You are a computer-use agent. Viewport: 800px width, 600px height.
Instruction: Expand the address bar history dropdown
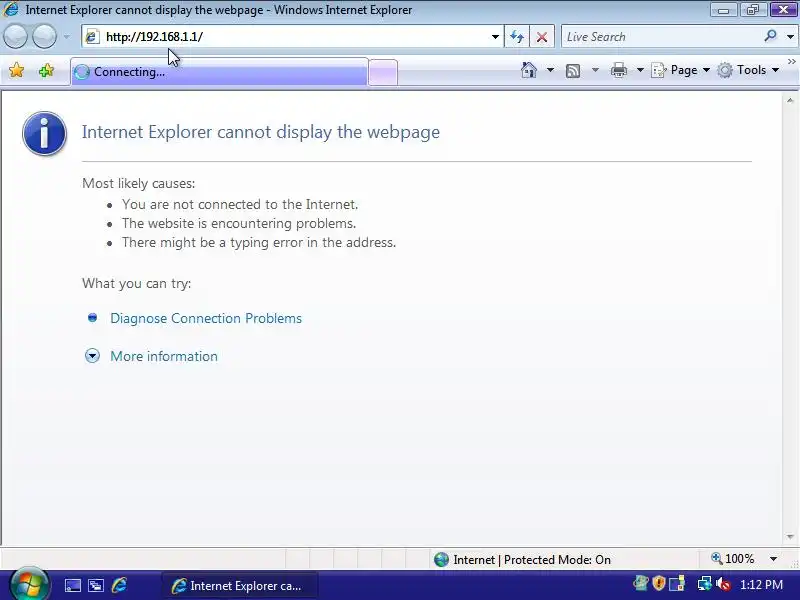495,37
